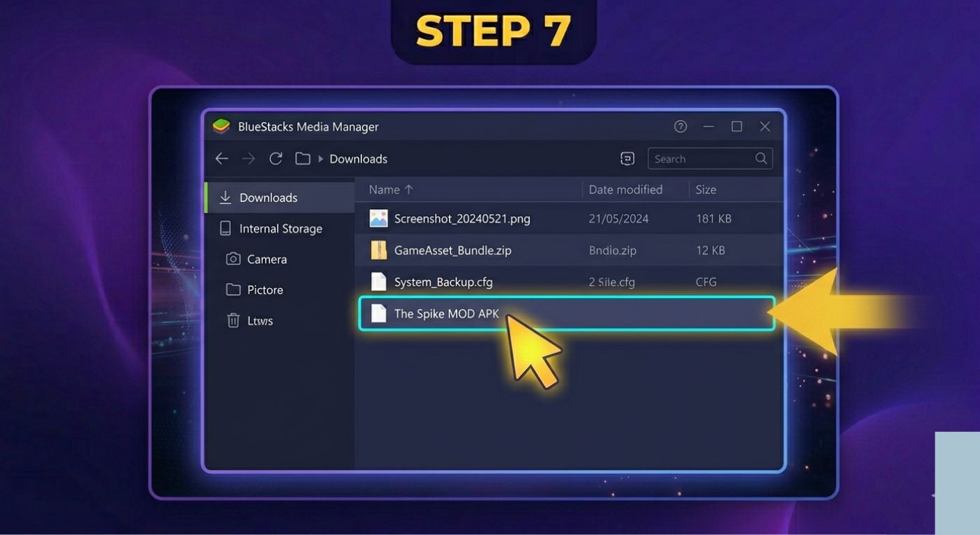Click the 12 KB size cell
This screenshot has height=535, width=980.
(710, 250)
